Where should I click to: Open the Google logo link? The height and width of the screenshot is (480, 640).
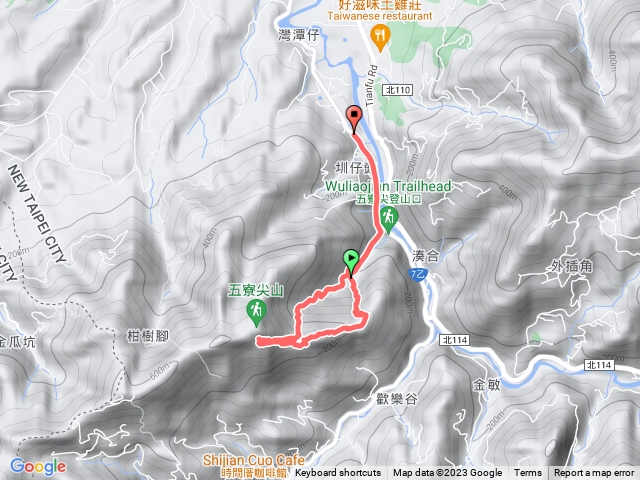point(38,466)
